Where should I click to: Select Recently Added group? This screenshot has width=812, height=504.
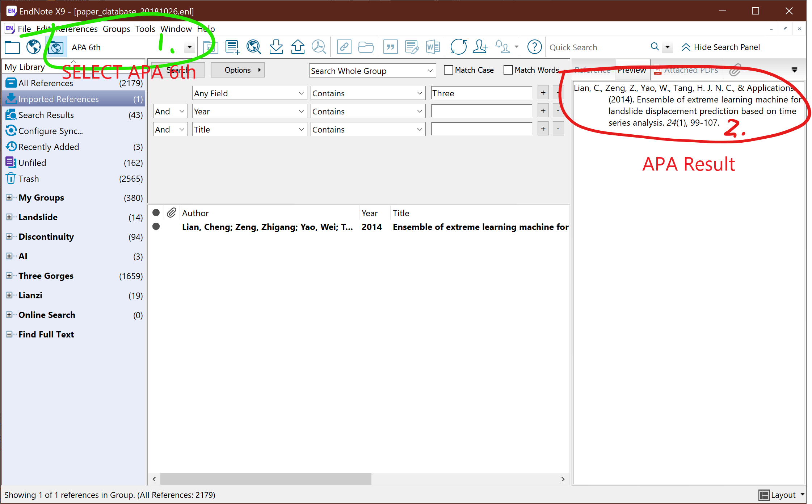[74, 147]
